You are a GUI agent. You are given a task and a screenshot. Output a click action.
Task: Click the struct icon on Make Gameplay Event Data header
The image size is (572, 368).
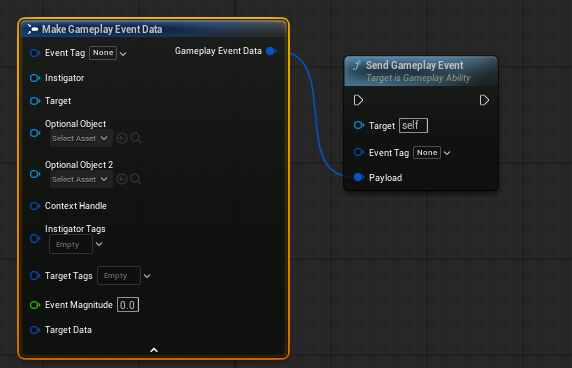[33, 29]
